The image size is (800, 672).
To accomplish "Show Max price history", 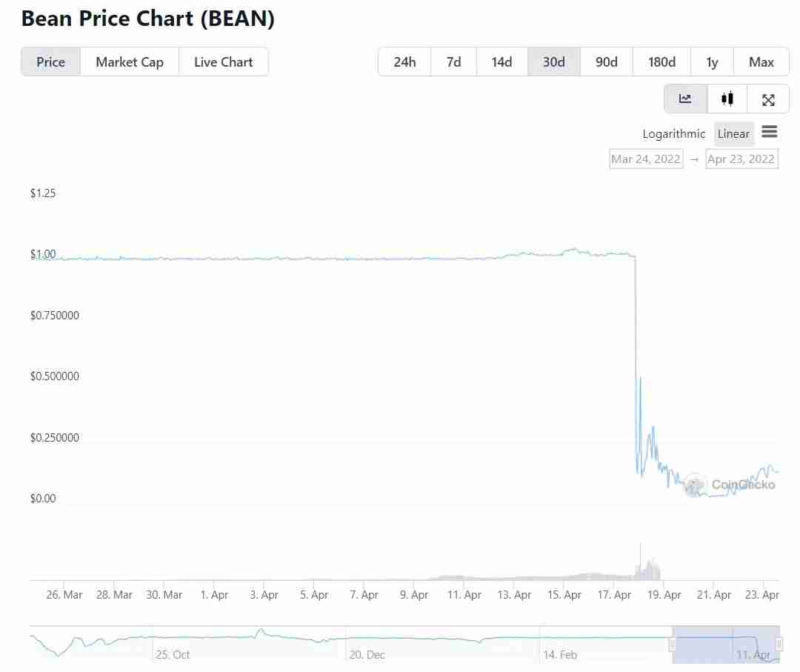I will pos(761,62).
